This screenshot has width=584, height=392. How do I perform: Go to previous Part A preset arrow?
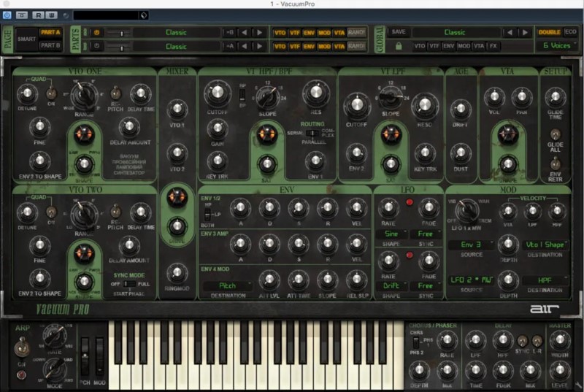245,32
